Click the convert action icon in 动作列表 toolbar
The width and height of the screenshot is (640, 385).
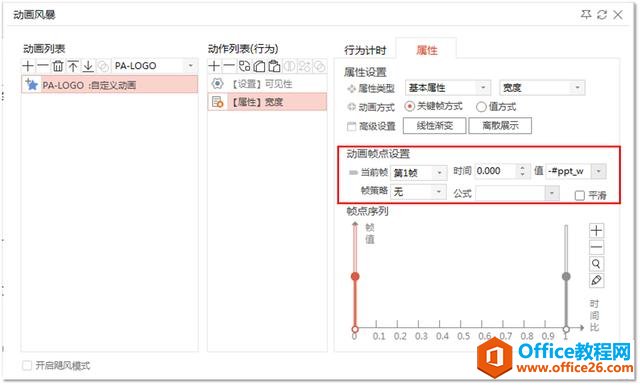(244, 66)
